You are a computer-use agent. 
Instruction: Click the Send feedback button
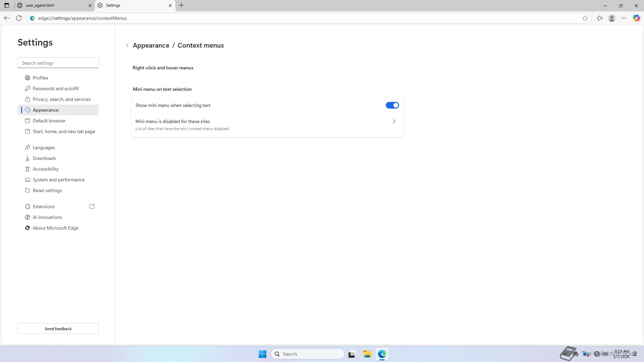point(58,328)
